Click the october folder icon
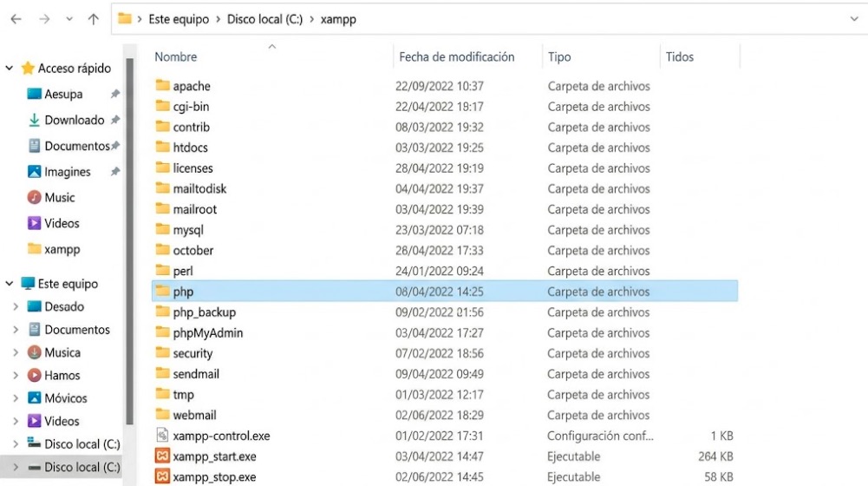 162,249
